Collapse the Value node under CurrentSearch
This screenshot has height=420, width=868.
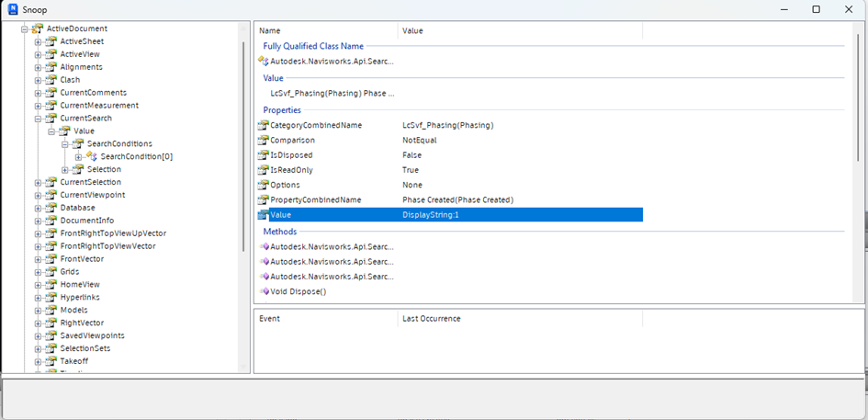51,131
